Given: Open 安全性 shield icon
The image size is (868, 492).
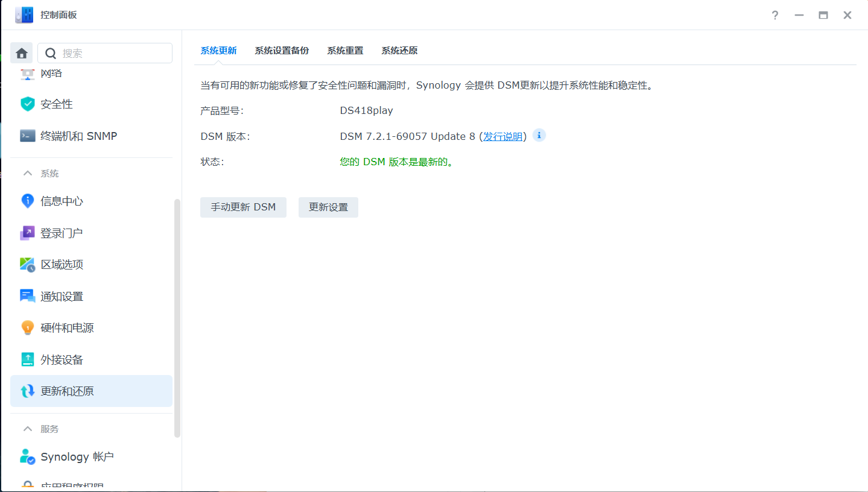Looking at the screenshot, I should point(28,104).
